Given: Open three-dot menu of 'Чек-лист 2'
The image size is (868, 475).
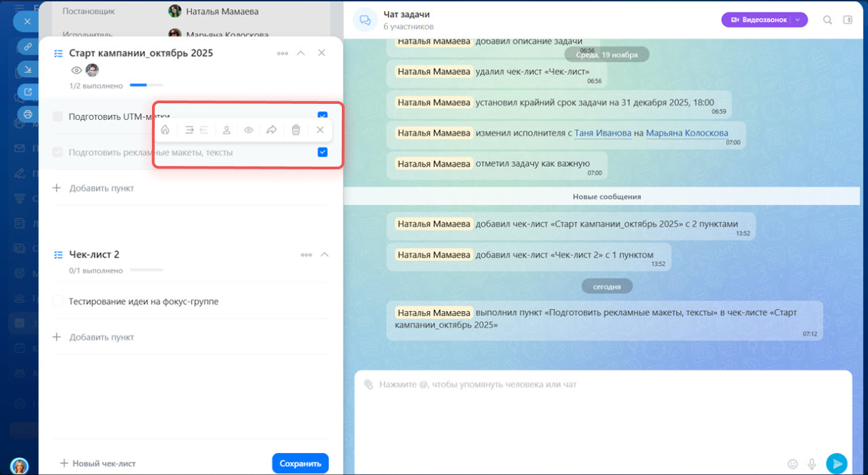Looking at the screenshot, I should pyautogui.click(x=306, y=255).
